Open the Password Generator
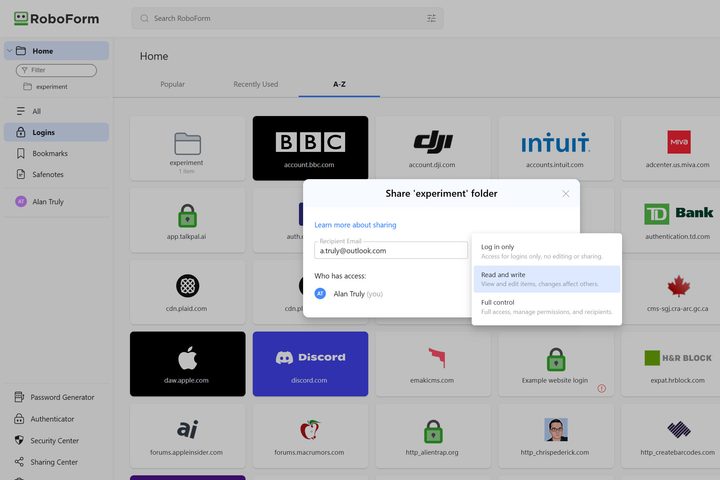Screen dimensions: 720x480 tap(55, 397)
